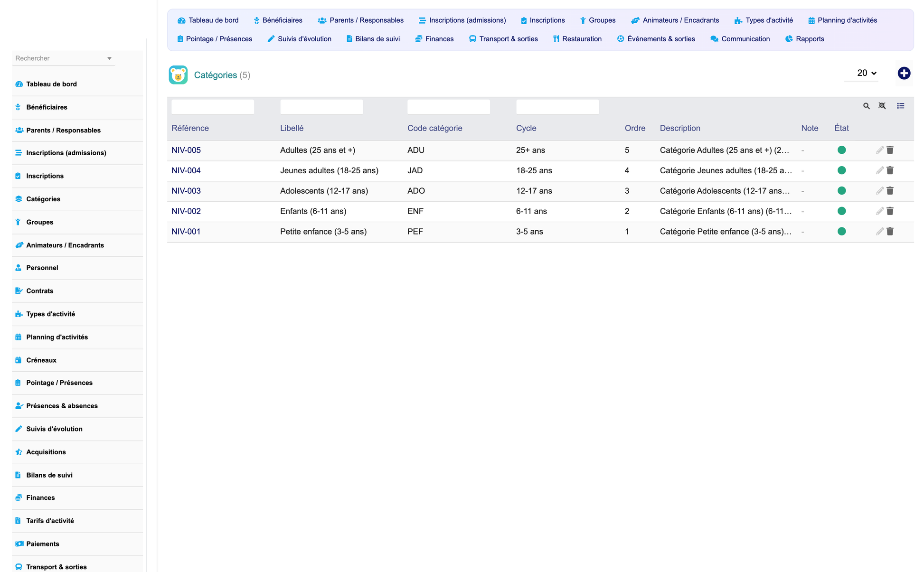
Task: Open the NIV-003 reference link
Action: click(x=186, y=191)
